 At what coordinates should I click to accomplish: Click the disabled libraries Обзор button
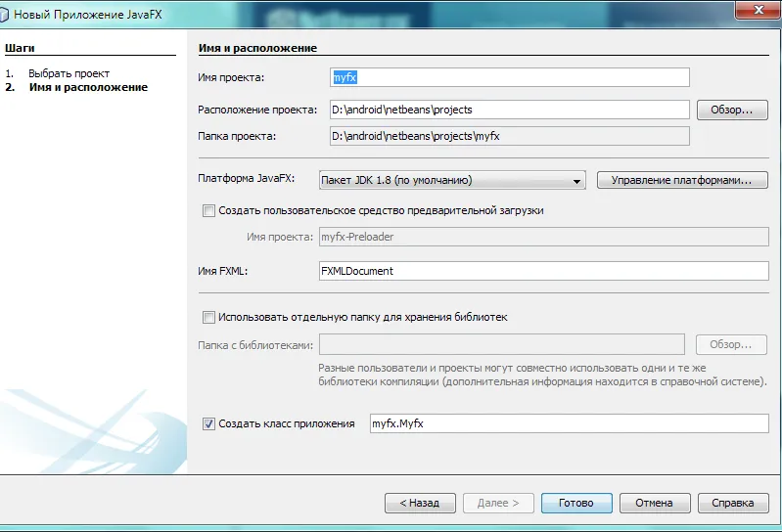[x=731, y=344]
